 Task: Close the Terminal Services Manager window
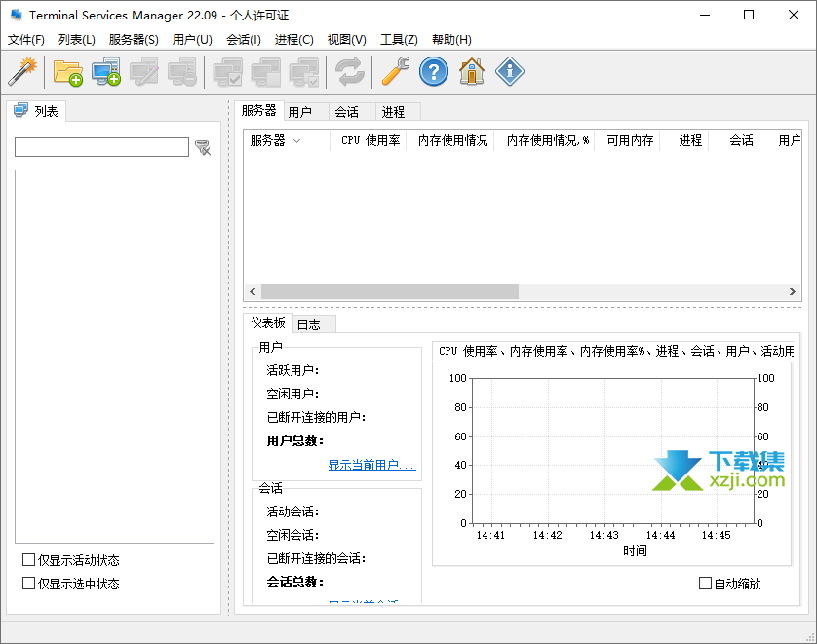793,15
